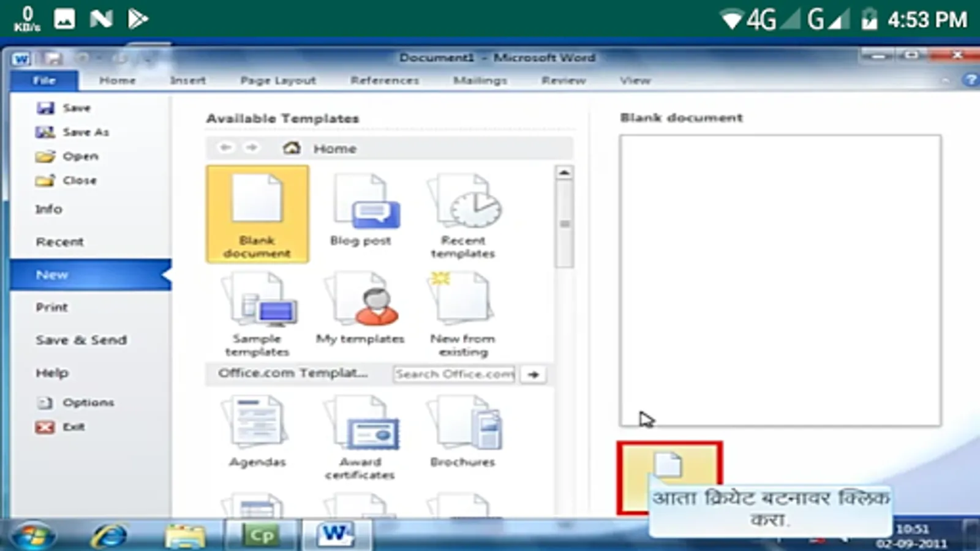Click the forward arrow in the templates navigation
Viewport: 980px width, 551px height.
pos(252,148)
